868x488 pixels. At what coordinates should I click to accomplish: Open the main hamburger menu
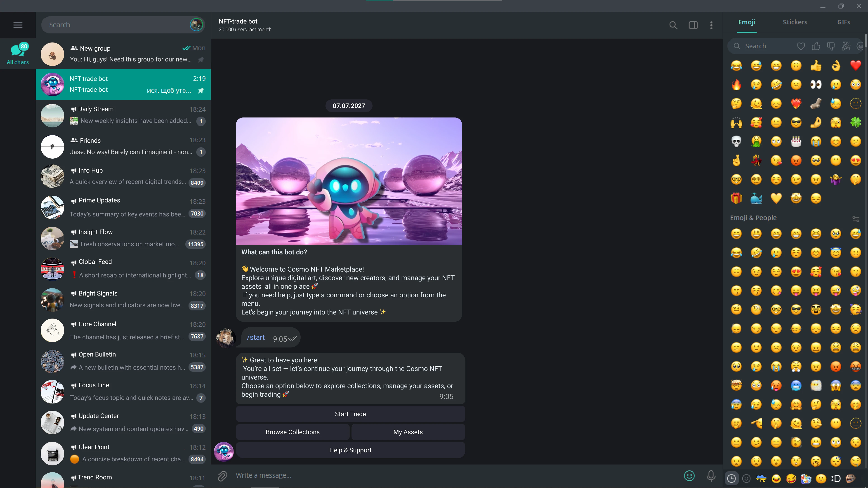point(18,25)
